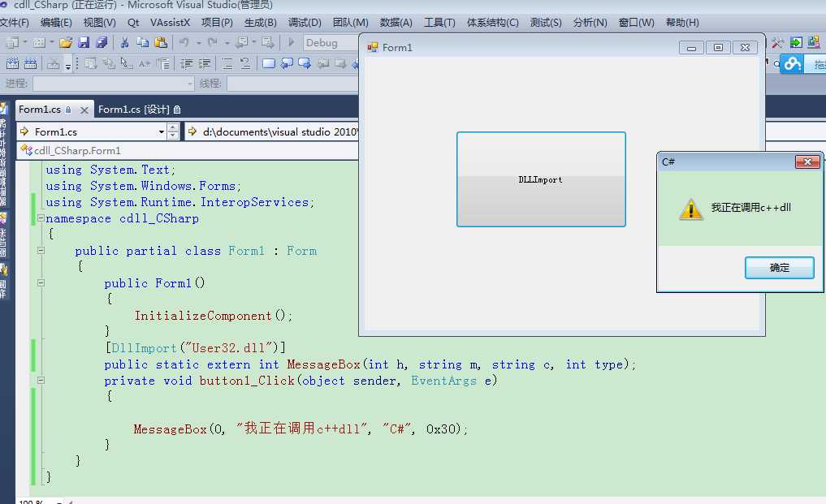Expand the Redo history dropdown arrow
The image size is (826, 504).
pyautogui.click(x=227, y=43)
